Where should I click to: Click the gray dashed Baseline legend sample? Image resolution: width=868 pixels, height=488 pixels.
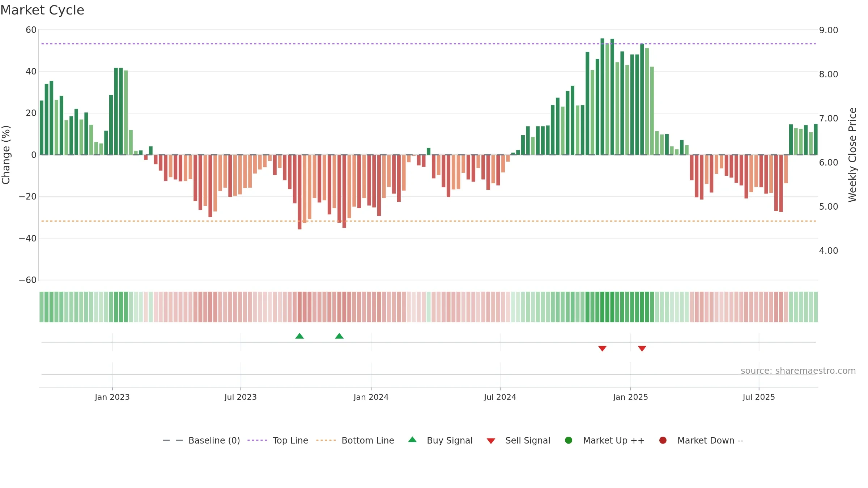coord(173,440)
